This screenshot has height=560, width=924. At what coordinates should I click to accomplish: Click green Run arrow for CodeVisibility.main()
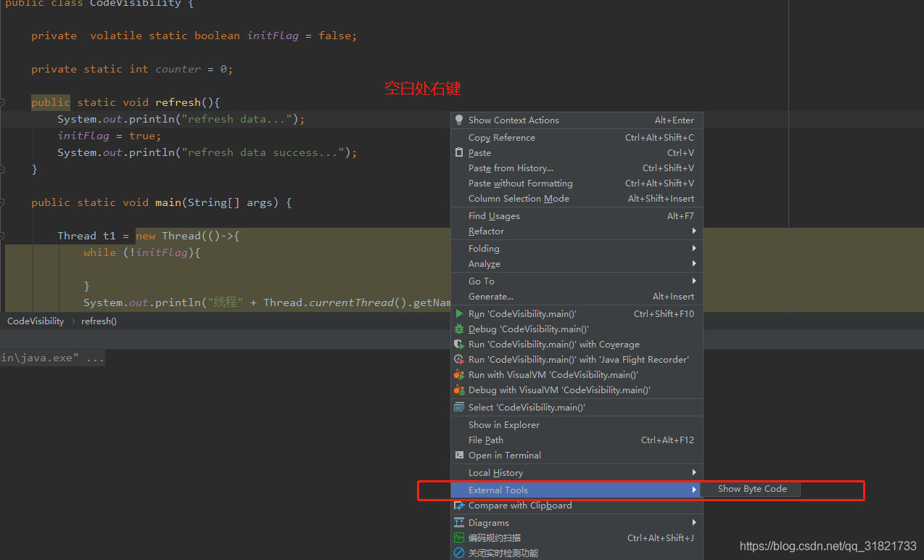click(x=459, y=314)
